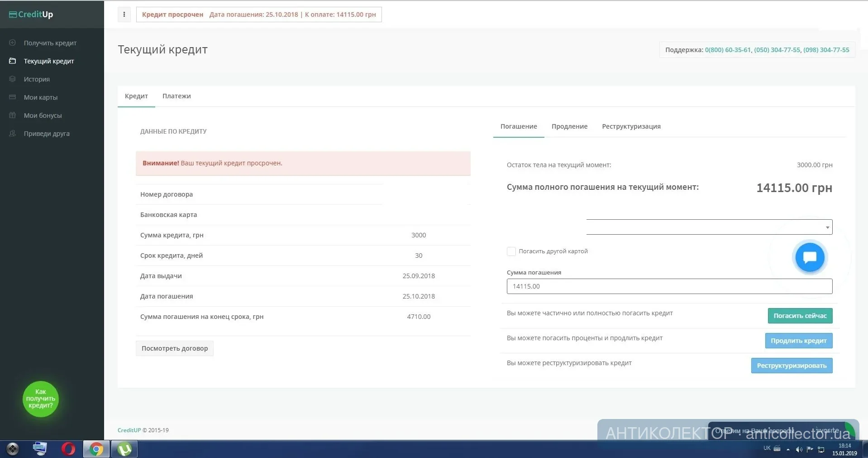Click the Получить кредит sidebar icon
Image resolution: width=868 pixels, height=458 pixels.
tap(13, 43)
